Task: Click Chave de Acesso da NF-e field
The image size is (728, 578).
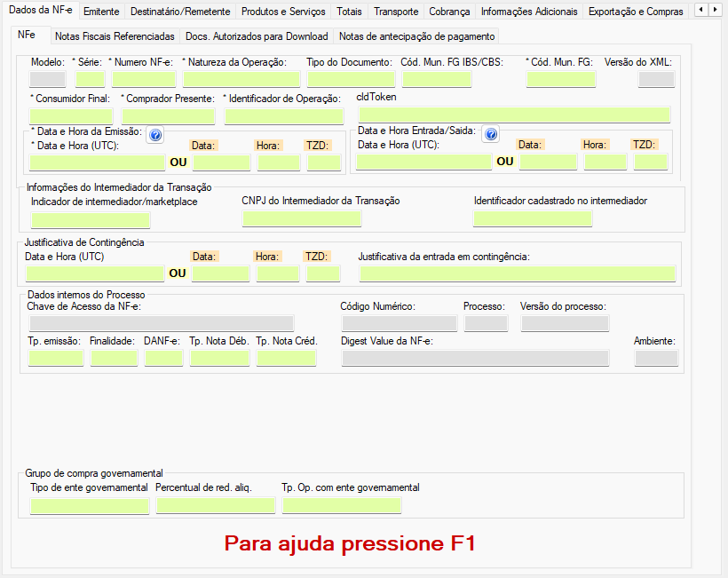Action: click(x=162, y=323)
